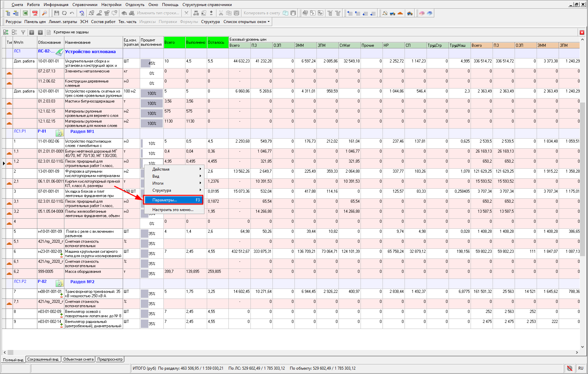Select the orange bricks materials icon

pos(400,13)
